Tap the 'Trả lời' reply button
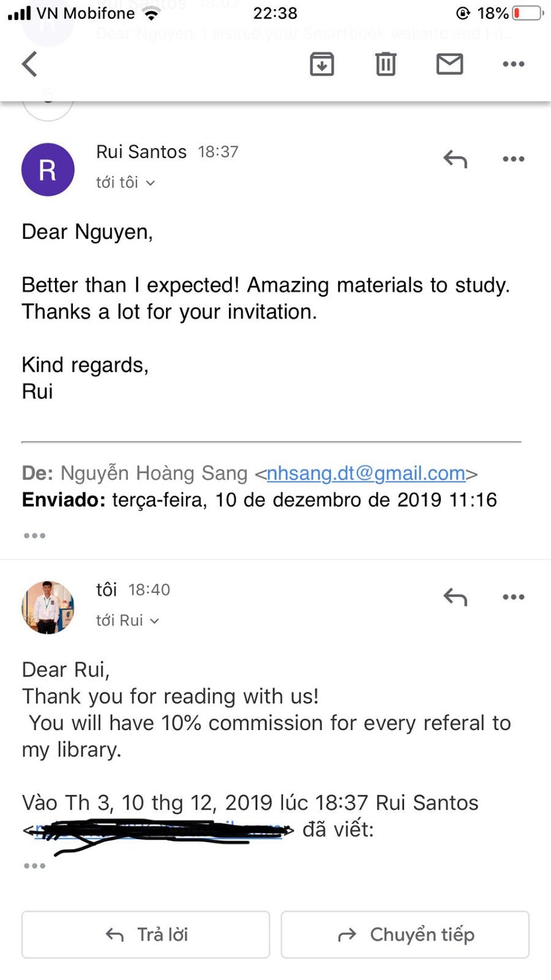551x980 pixels. [x=146, y=935]
